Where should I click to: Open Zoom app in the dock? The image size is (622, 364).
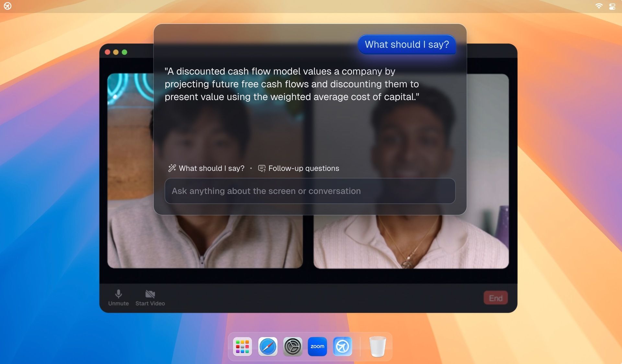[x=317, y=347]
